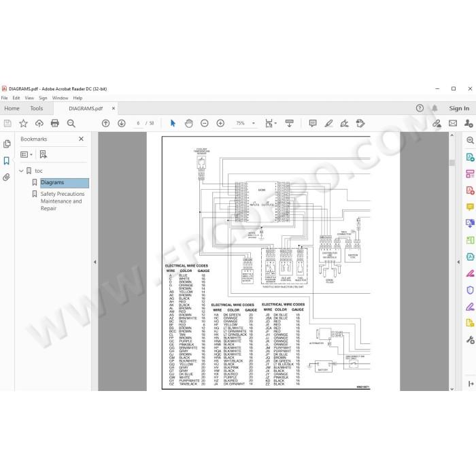Add a comment sticky note
Viewport: 476px width, 476px height.
tap(313, 123)
